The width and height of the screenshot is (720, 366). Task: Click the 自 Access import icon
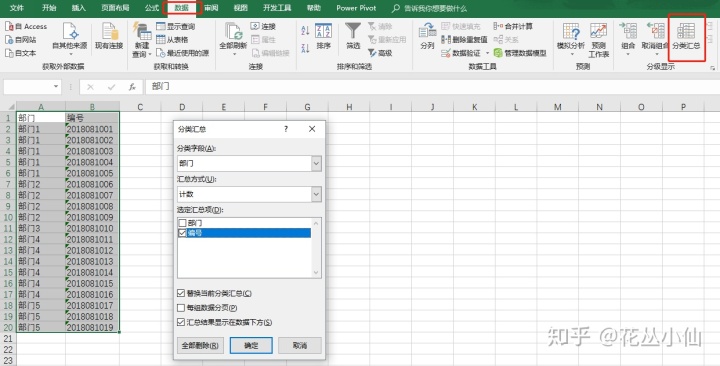tap(9, 27)
